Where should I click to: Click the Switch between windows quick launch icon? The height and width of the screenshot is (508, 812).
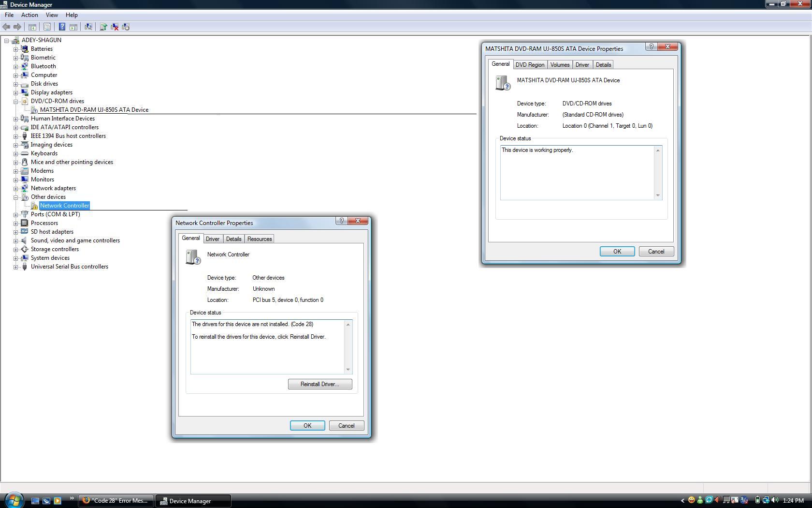(46, 501)
